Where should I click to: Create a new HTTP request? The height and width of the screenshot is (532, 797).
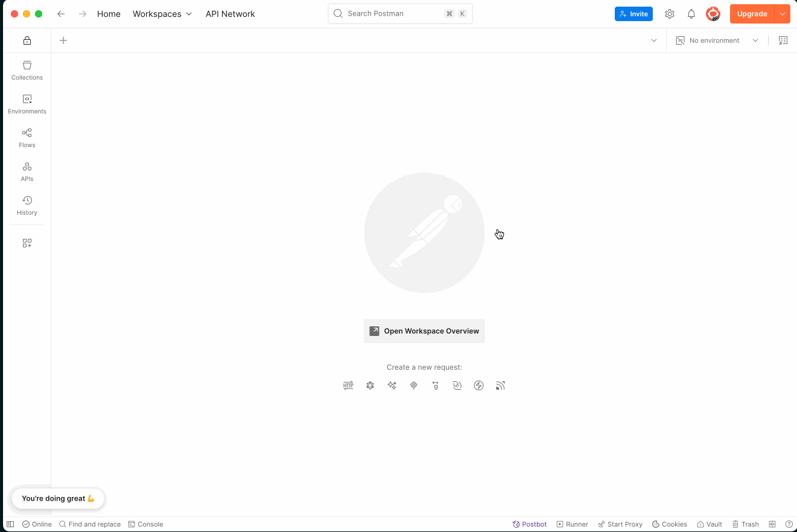click(348, 385)
